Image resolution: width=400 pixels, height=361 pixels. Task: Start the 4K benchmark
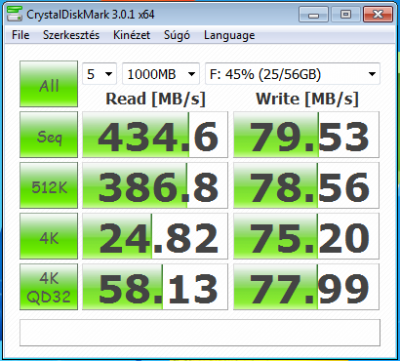[x=49, y=236]
